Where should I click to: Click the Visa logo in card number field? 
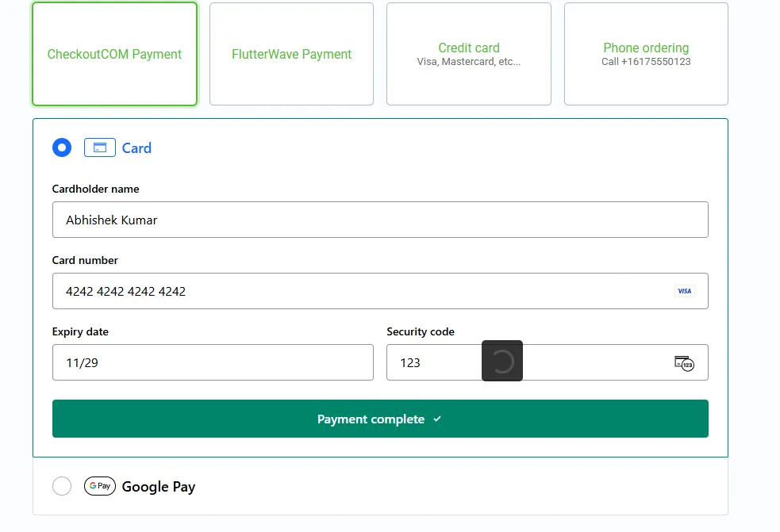click(x=685, y=291)
